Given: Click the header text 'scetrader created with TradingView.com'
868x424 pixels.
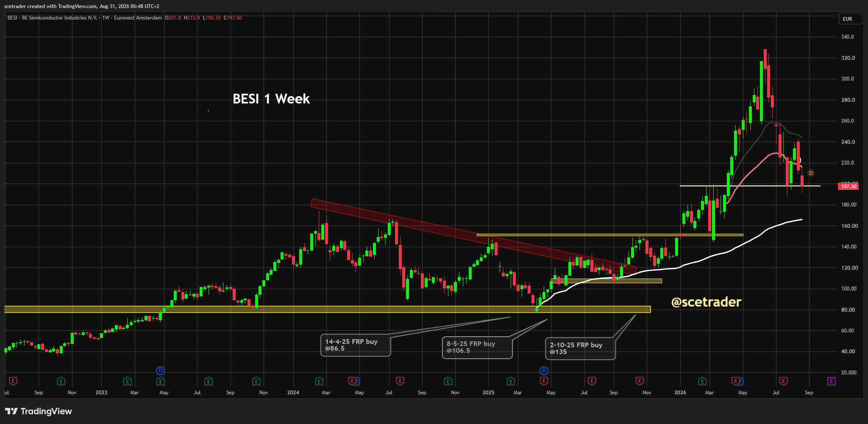Looking at the screenshot, I should [x=50, y=6].
